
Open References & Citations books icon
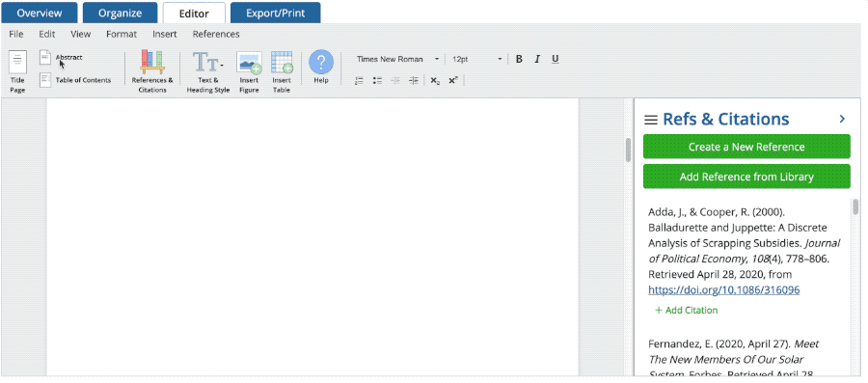152,63
